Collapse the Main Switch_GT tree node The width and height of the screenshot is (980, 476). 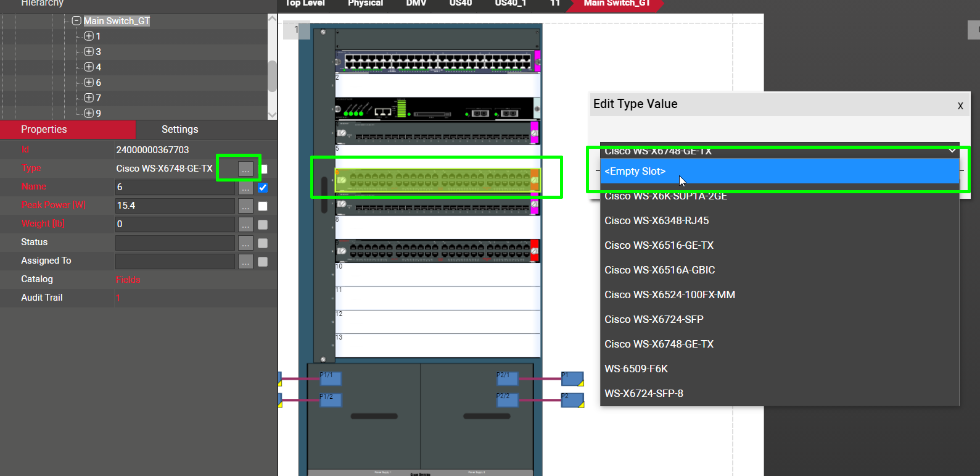point(76,21)
